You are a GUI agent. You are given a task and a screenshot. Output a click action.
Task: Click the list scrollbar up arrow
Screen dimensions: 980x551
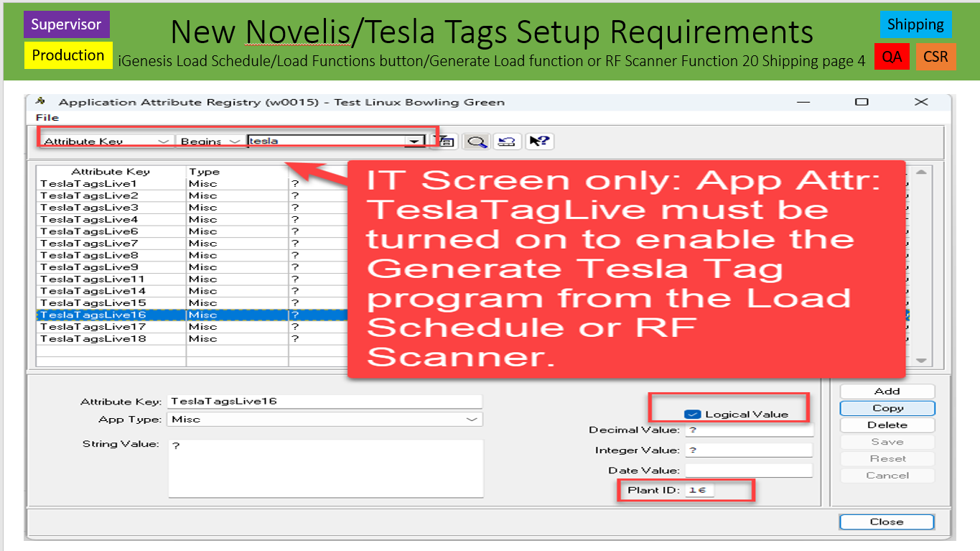[x=921, y=172]
